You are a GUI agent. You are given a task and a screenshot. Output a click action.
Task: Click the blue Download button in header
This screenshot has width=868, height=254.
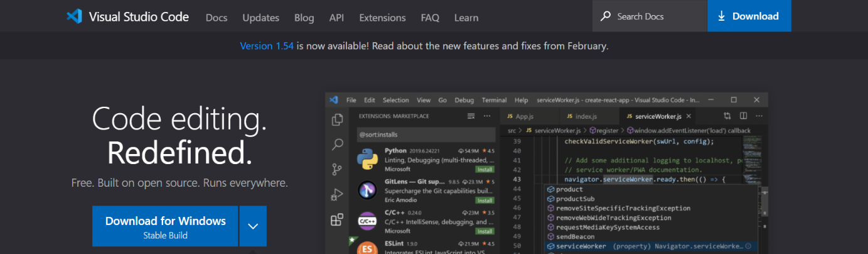(749, 16)
